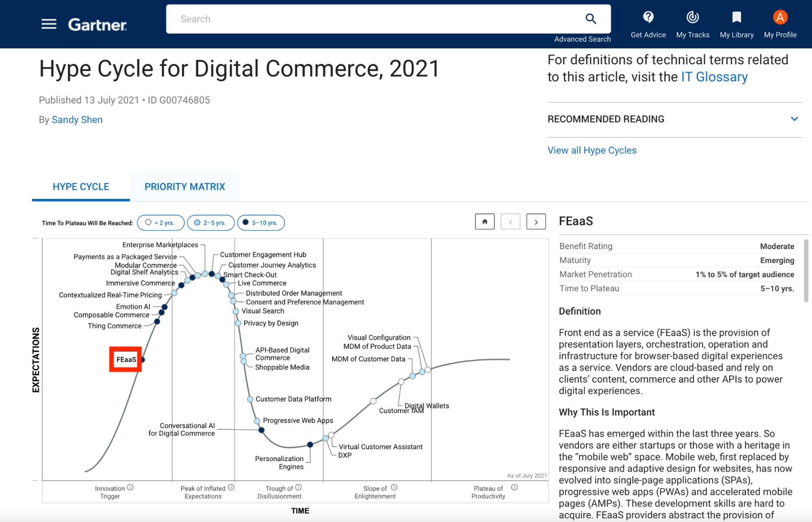
Task: Open My Library bookmark icon
Action: tap(736, 17)
